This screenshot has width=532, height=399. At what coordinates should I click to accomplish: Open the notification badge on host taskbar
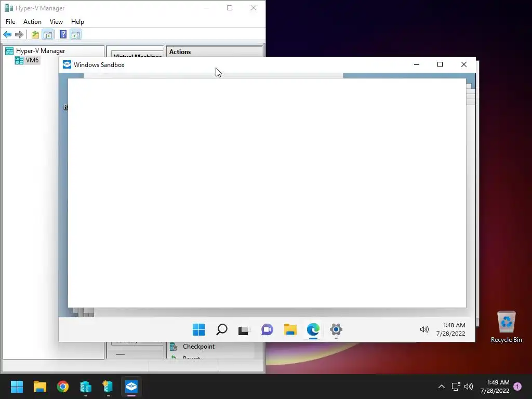point(517,387)
